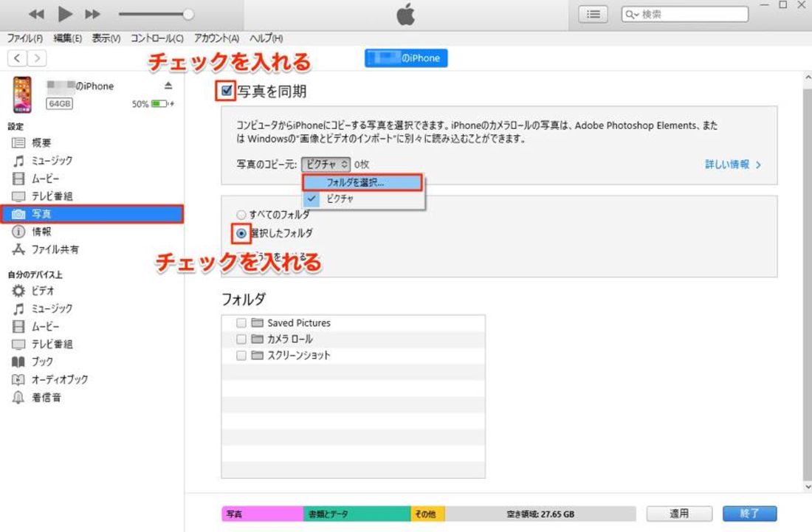812x532 pixels.
Task: Click the 終了 done button
Action: [749, 514]
